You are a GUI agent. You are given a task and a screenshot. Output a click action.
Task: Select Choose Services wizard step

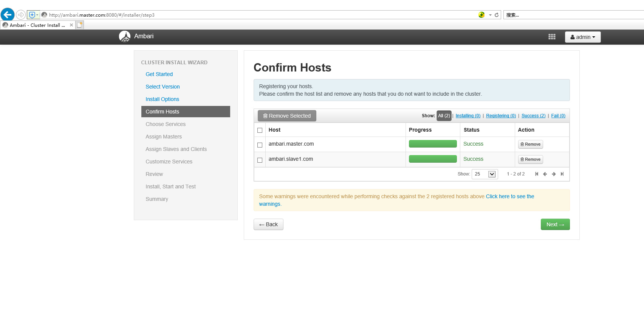coord(166,124)
